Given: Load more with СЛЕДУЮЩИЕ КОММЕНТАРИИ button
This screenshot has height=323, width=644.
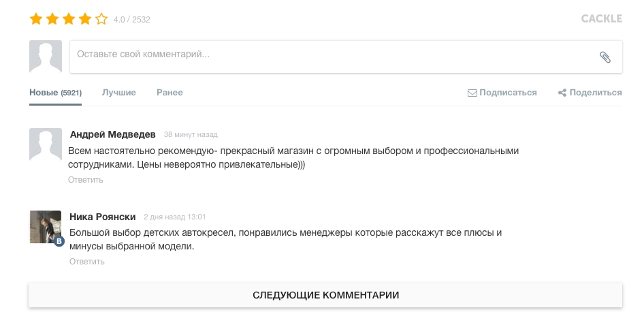Looking at the screenshot, I should click(x=325, y=295).
